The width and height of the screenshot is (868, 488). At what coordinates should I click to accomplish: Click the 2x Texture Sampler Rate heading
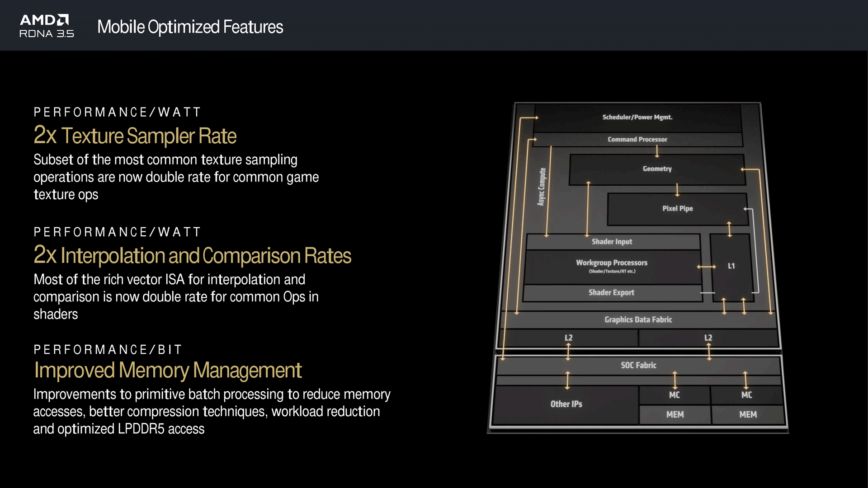coord(135,136)
